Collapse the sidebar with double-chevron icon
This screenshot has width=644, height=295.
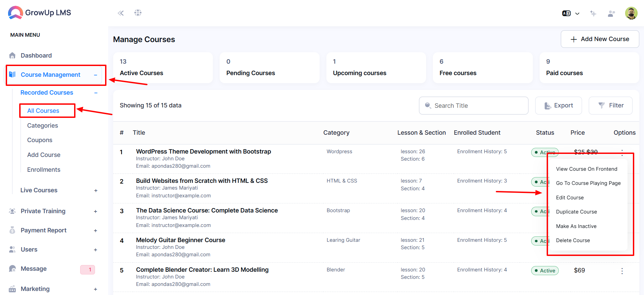121,13
